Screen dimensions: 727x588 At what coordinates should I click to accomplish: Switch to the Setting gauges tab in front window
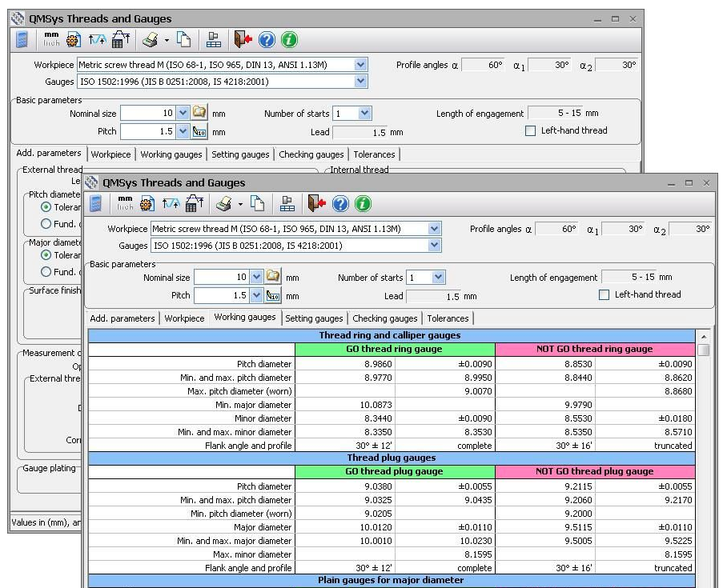pos(314,318)
